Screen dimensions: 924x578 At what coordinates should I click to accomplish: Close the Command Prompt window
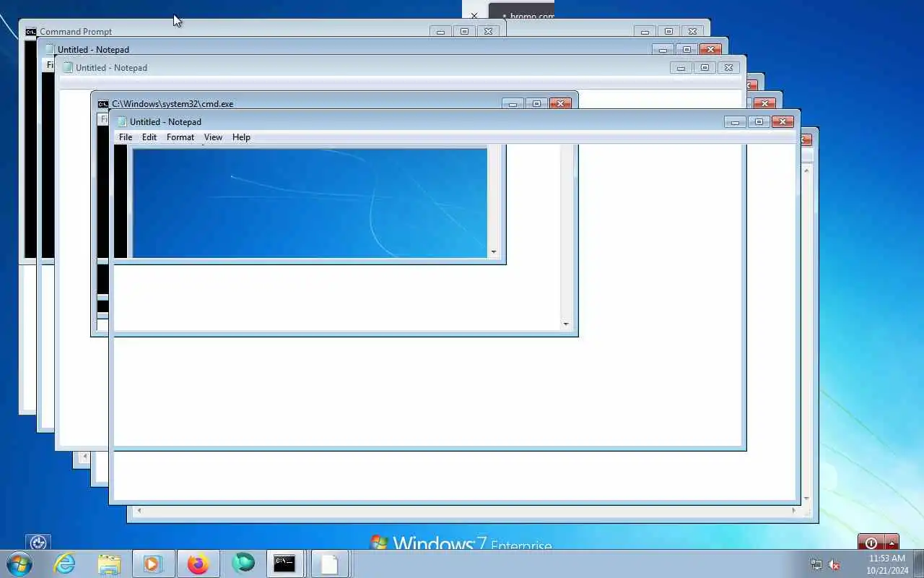tap(488, 32)
